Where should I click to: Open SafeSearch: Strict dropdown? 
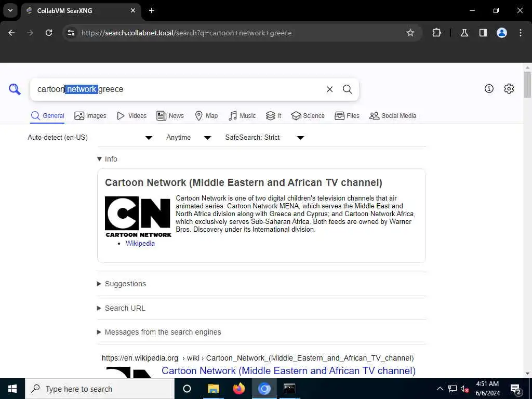coord(264,137)
